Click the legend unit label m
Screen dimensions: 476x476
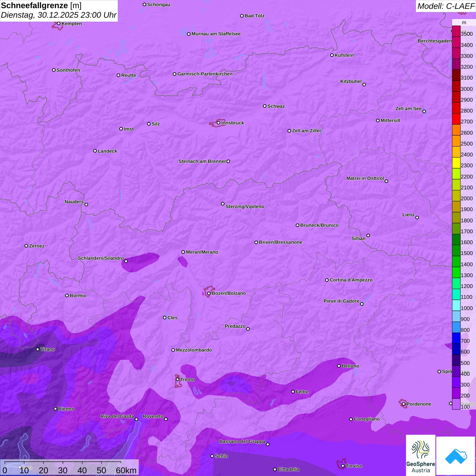(x=464, y=22)
